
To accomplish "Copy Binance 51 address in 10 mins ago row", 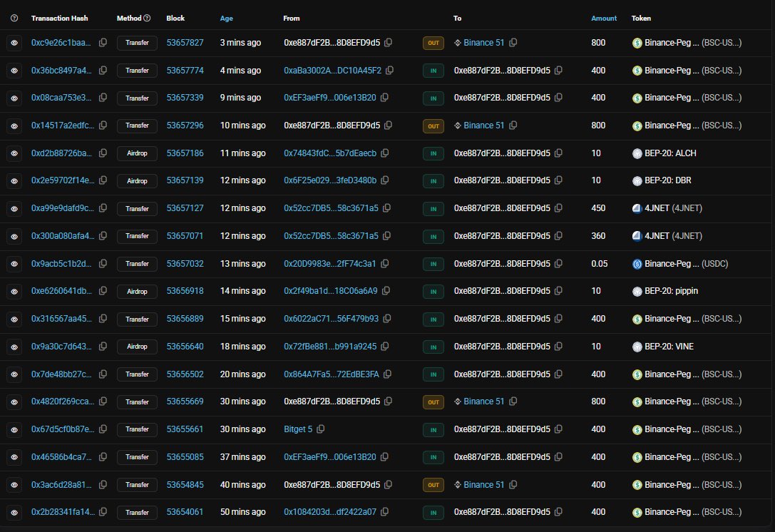I will tap(513, 126).
